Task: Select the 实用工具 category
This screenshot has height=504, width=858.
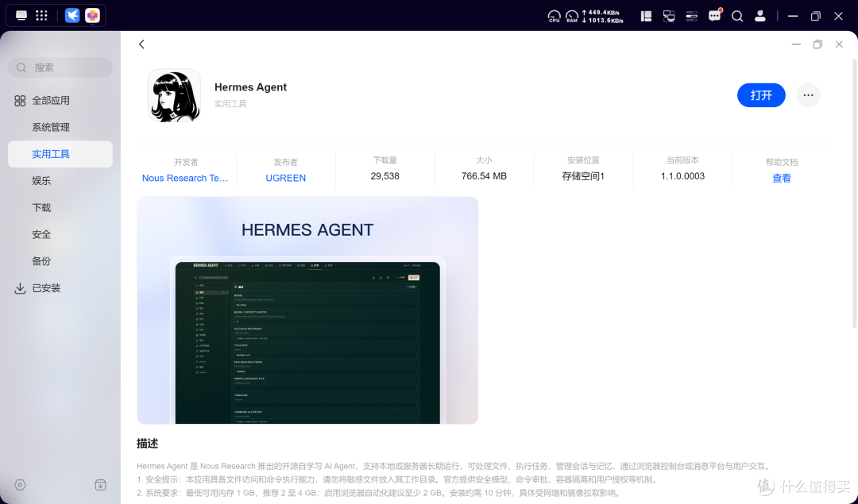Action: tap(60, 154)
